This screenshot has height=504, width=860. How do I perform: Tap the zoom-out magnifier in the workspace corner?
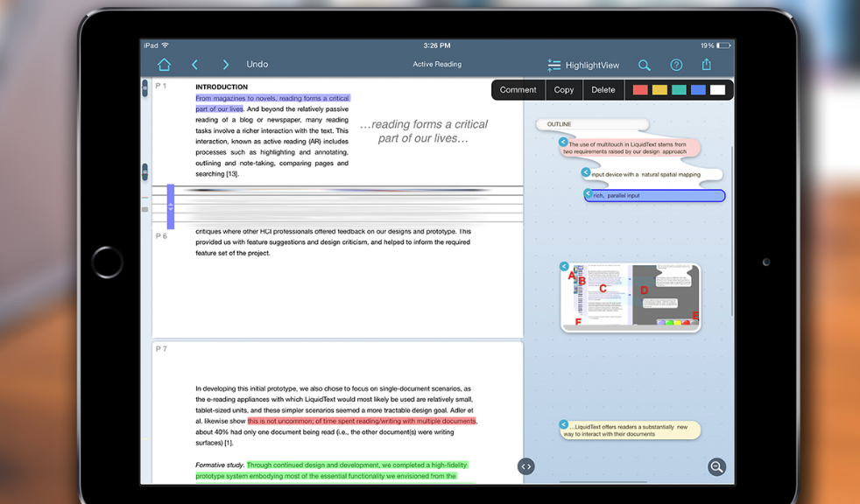(716, 466)
